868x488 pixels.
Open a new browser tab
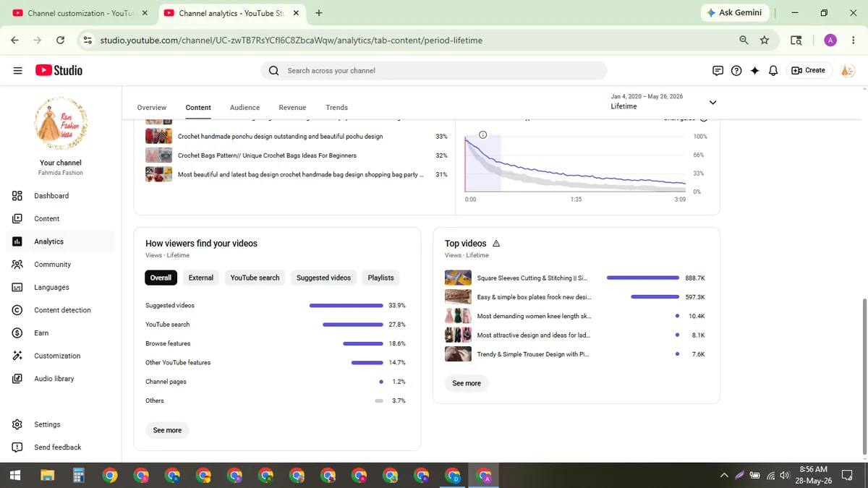[x=319, y=13]
